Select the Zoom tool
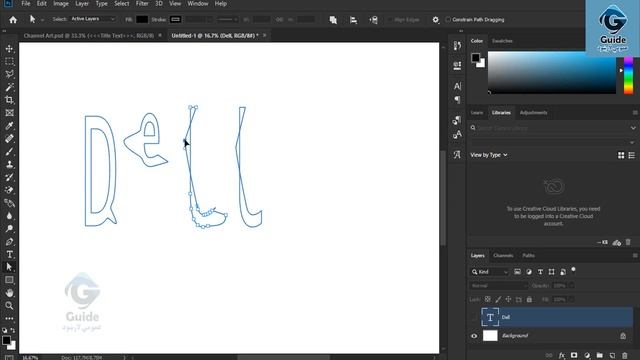Screen dimensions: 640x360 (9, 305)
